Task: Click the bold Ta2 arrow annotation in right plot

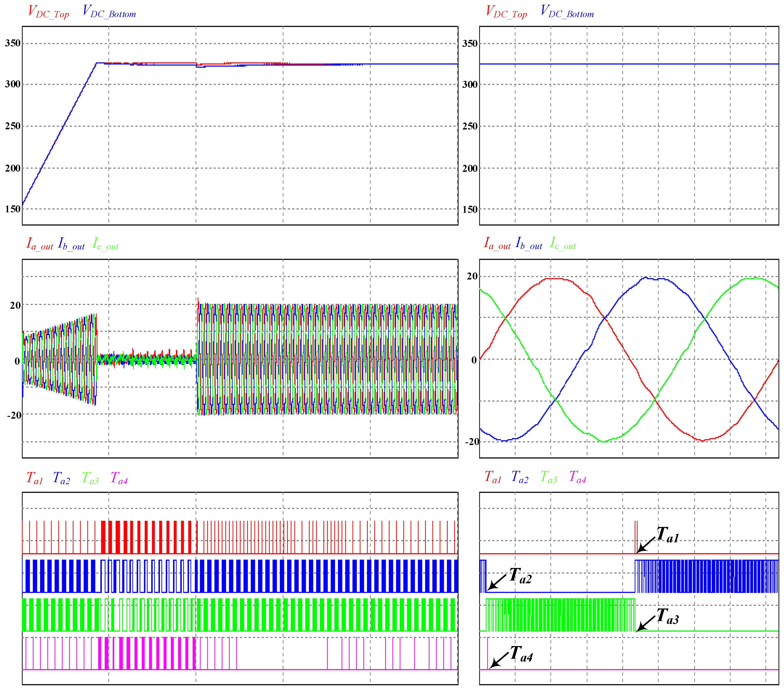Action: (x=520, y=576)
